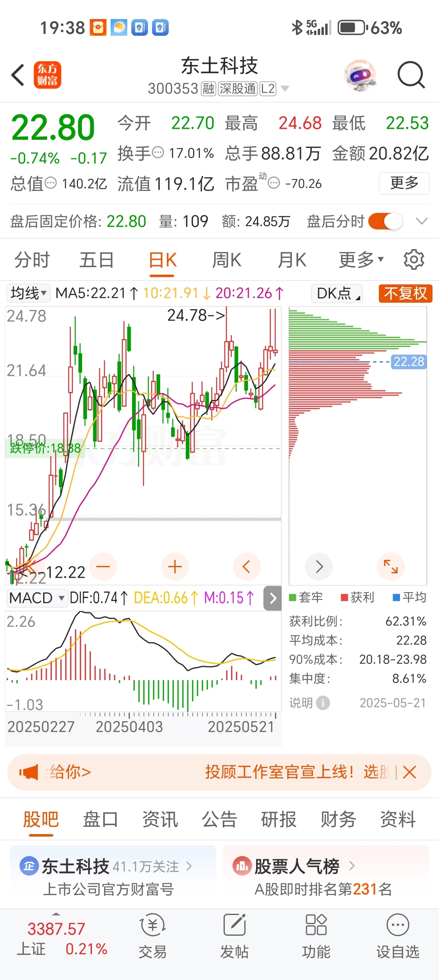Open 股票人气榜 chart icon
The image size is (439, 980).
click(x=242, y=866)
